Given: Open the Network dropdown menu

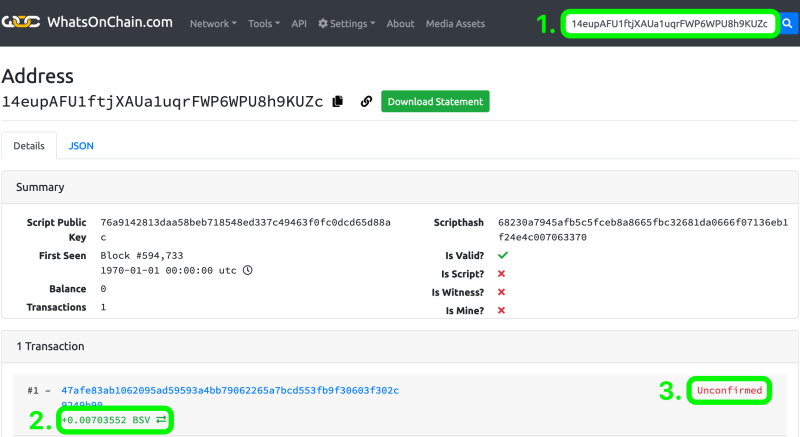Looking at the screenshot, I should tap(213, 23).
